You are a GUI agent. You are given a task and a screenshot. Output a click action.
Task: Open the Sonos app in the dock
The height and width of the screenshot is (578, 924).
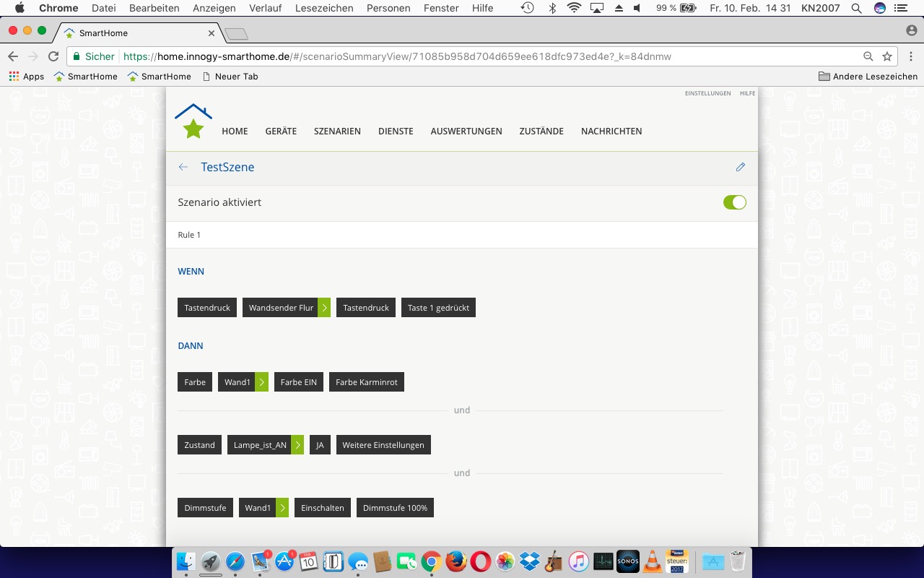[627, 561]
